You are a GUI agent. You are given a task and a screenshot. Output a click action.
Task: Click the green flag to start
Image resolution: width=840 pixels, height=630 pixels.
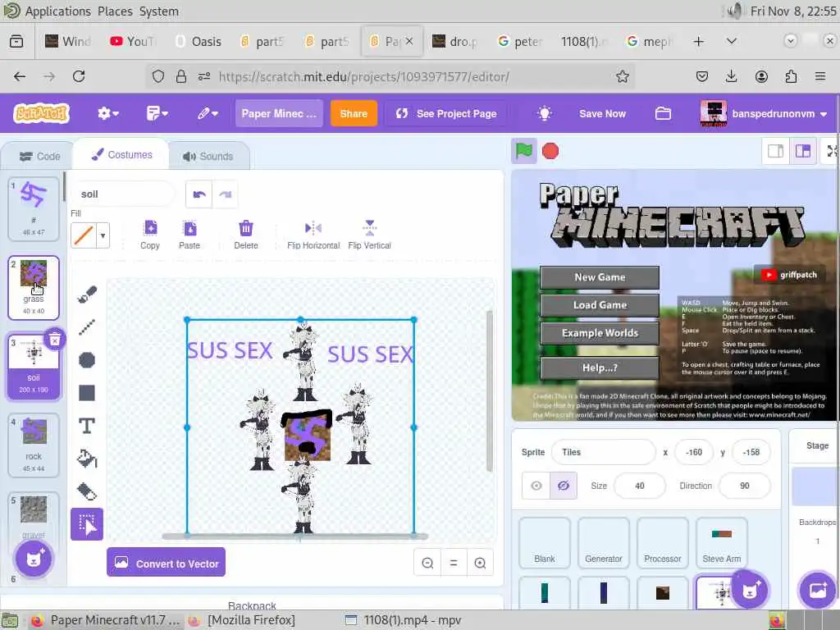(524, 151)
